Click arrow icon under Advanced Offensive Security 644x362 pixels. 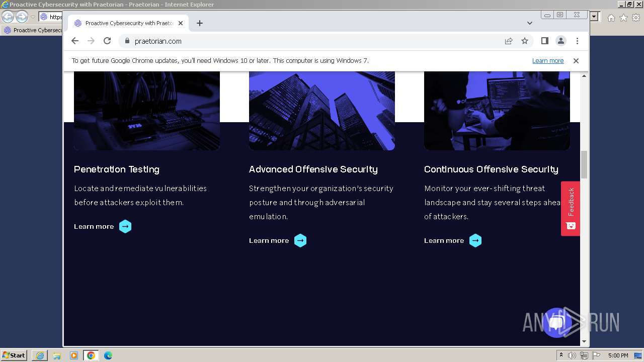300,241
